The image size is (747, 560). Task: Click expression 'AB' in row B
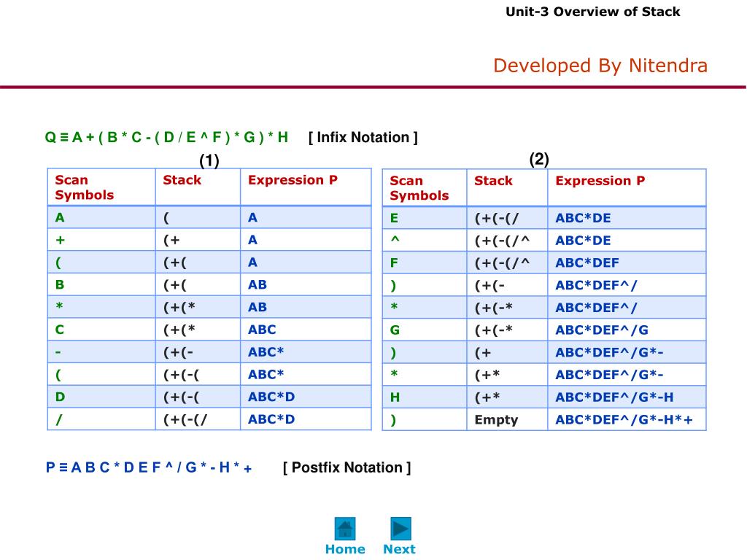pyautogui.click(x=258, y=285)
